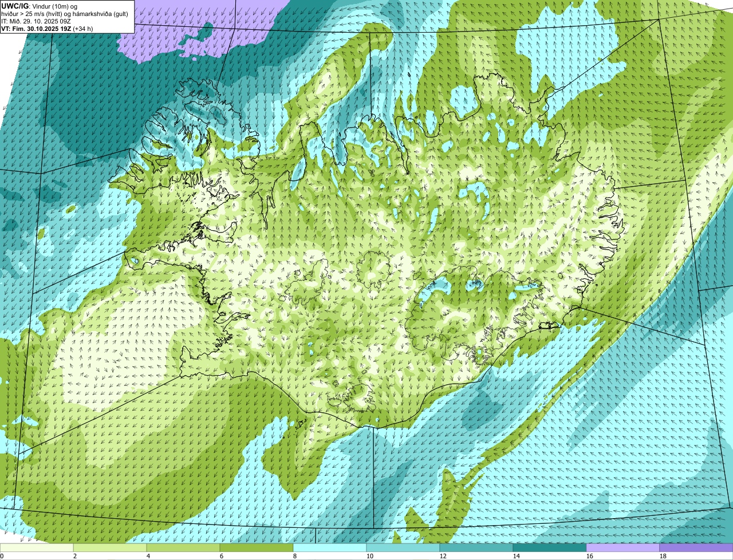This screenshot has width=733, height=560.
Task: Pick the aqua 10–12 m/s scale swatch
Action: (x=403, y=548)
